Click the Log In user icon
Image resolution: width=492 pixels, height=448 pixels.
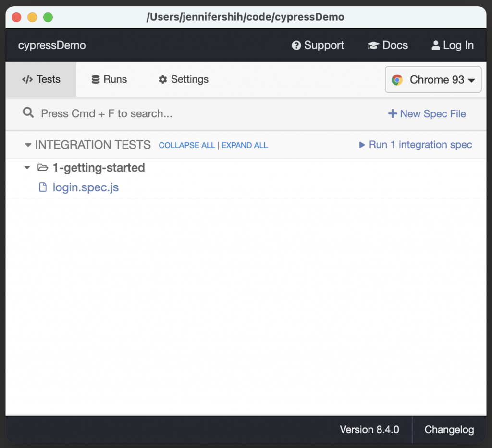coord(435,45)
